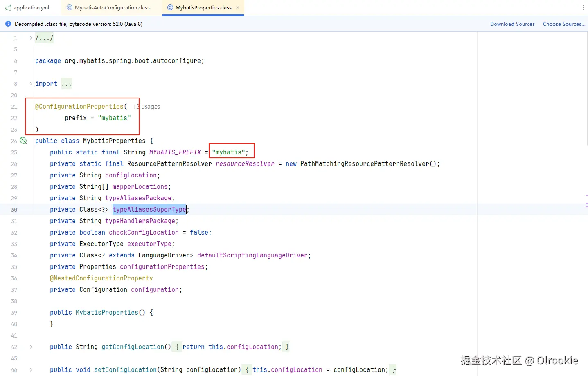
Task: Click the package name org.mybatis.spring.boot.autoconfigure
Action: coord(133,61)
